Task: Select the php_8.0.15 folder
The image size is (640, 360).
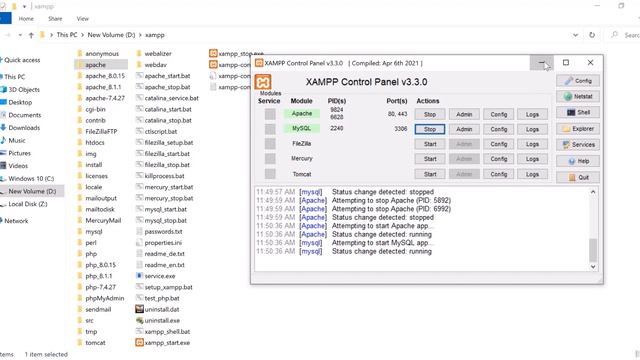Action: (x=96, y=265)
